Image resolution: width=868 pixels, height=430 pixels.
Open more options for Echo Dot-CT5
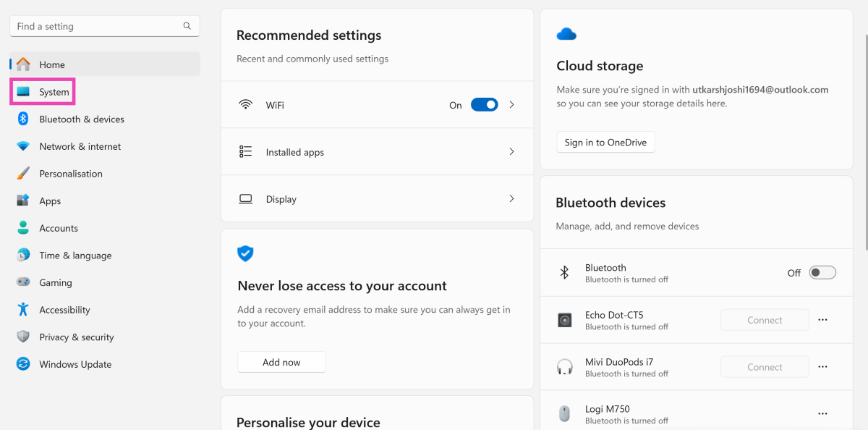point(822,320)
